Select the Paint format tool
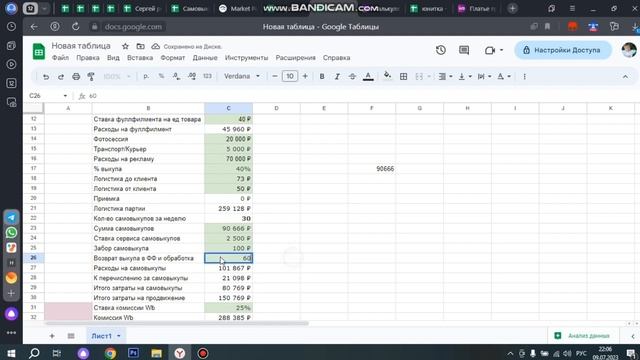 [x=91, y=77]
